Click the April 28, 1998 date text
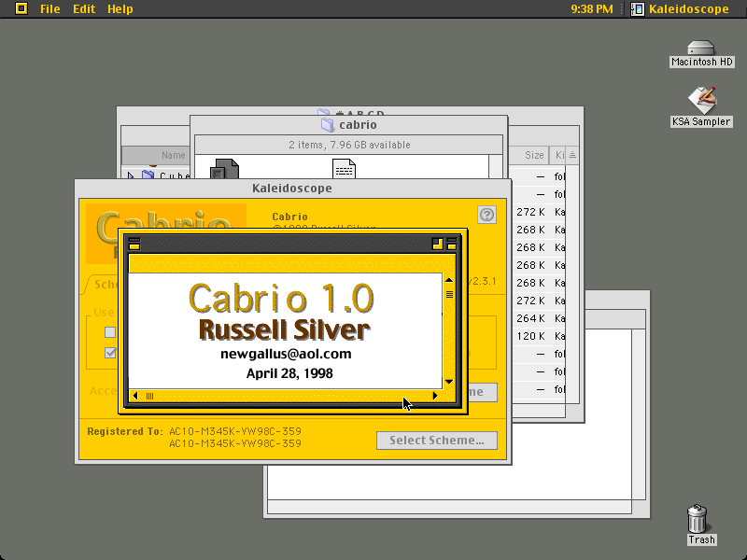 click(289, 373)
